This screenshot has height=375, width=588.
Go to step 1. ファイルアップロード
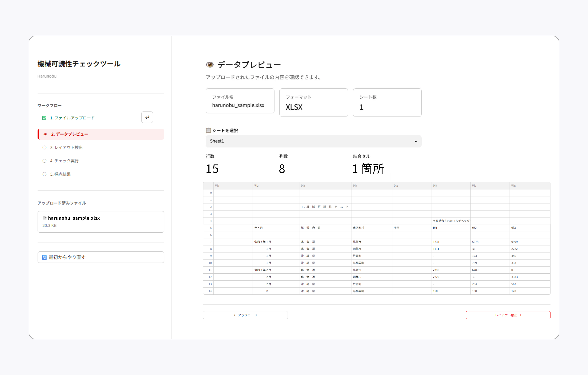[x=72, y=118]
